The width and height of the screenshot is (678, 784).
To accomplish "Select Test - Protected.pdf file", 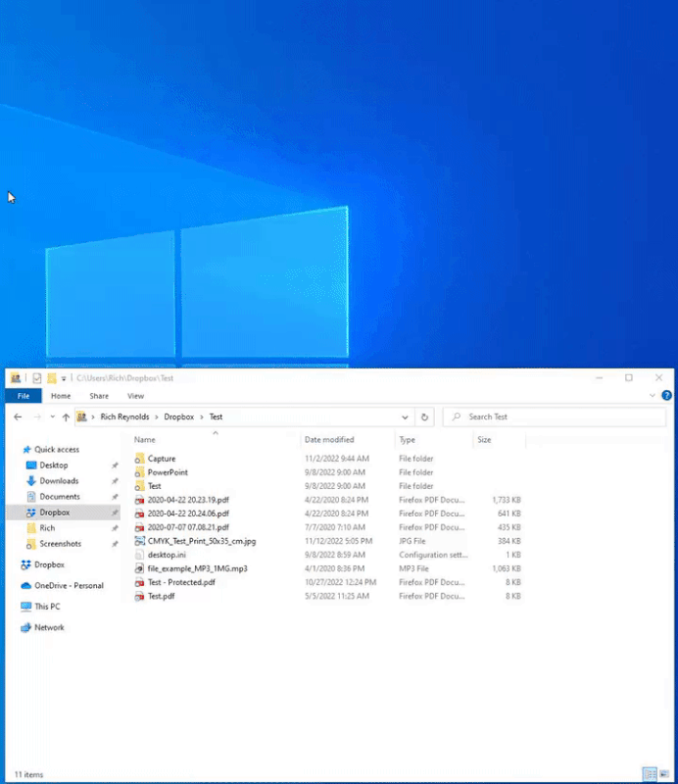I will [181, 582].
